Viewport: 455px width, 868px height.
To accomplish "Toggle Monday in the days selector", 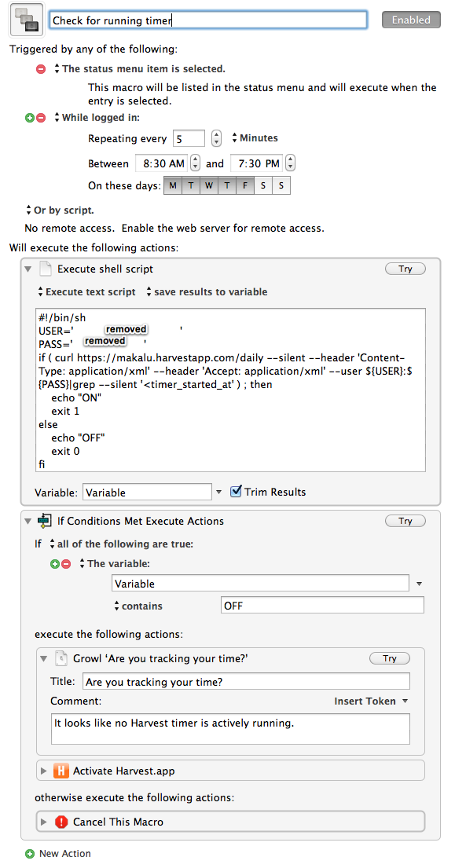I will point(172,186).
